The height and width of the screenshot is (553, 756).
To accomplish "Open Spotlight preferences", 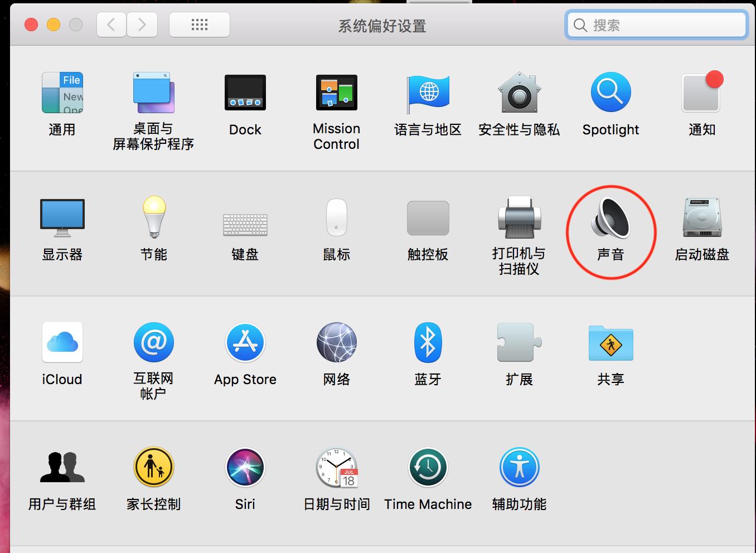I will pos(610,94).
